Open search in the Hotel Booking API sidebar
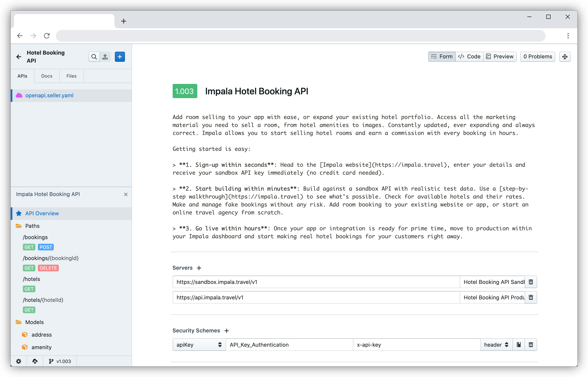The width and height of the screenshot is (588, 377). 94,56
